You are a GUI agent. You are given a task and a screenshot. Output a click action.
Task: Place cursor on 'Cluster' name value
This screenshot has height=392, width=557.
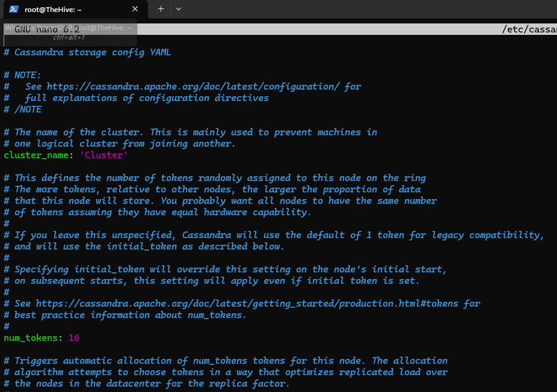pyautogui.click(x=103, y=155)
